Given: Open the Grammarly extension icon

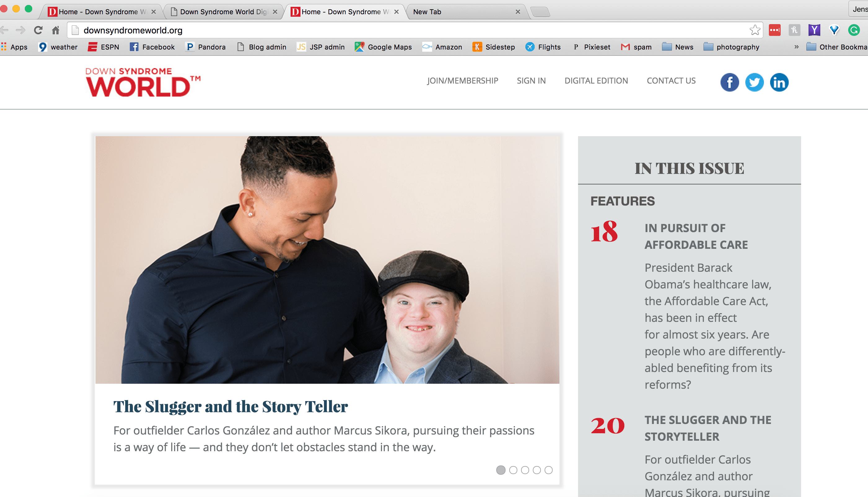Looking at the screenshot, I should [854, 30].
